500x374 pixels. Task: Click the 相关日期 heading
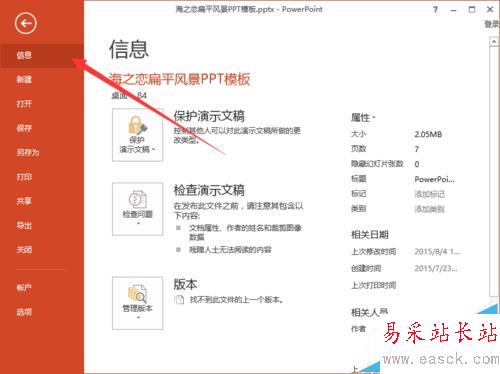tap(370, 235)
